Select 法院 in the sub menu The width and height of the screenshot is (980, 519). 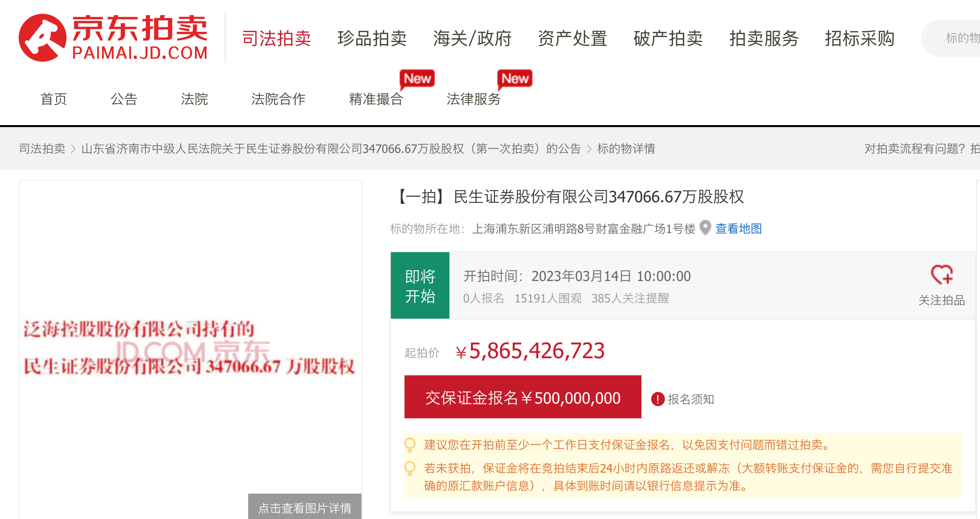194,99
